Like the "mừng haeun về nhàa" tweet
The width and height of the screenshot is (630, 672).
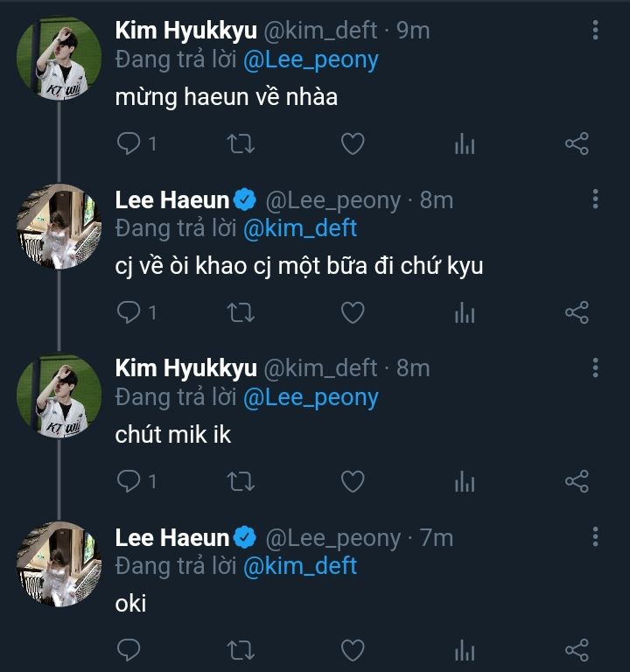pos(352,143)
